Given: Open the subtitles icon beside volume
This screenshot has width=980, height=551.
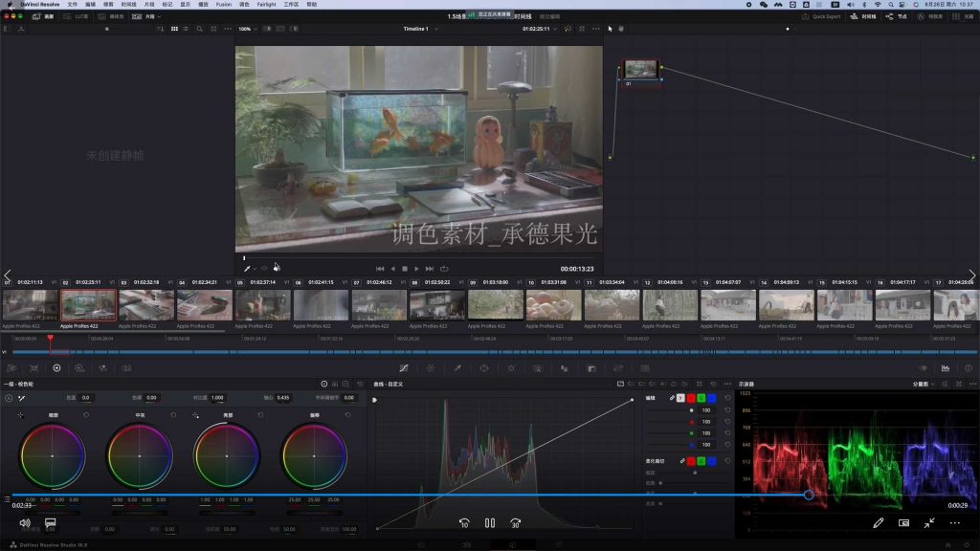Looking at the screenshot, I should (50, 523).
